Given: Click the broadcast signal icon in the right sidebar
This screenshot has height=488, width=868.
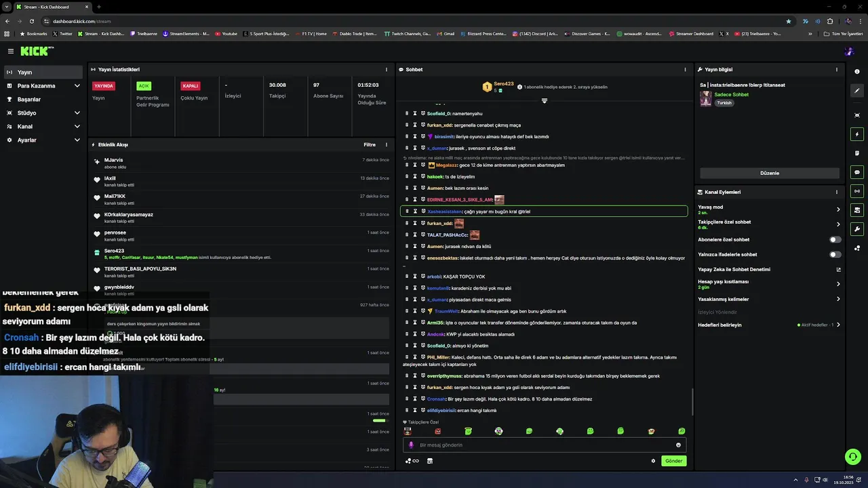Looking at the screenshot, I should pyautogui.click(x=857, y=191).
